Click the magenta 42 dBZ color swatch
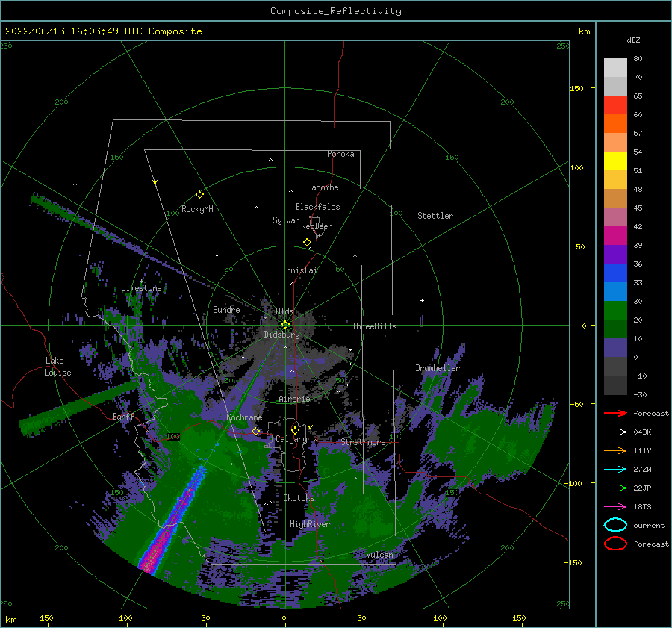This screenshot has height=628, width=672. click(x=615, y=236)
